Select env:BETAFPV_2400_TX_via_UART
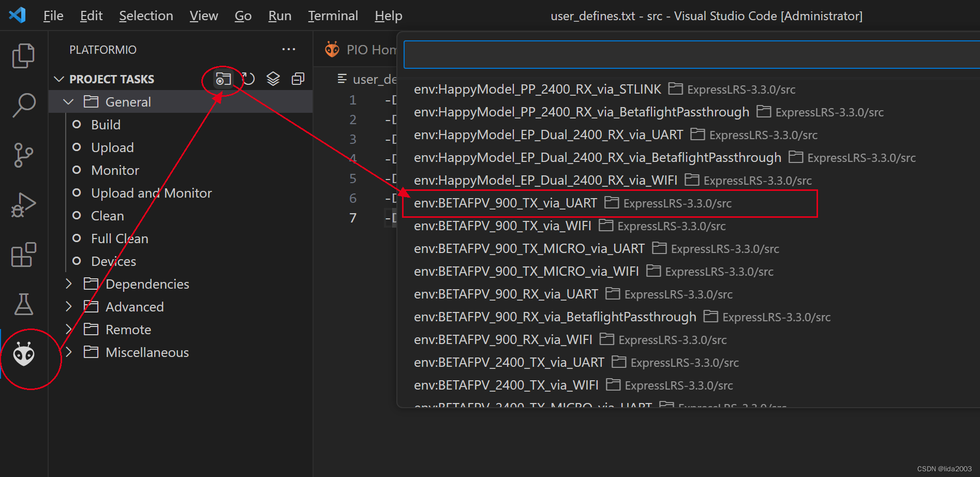Screen dimensions: 980x477 coord(689,363)
